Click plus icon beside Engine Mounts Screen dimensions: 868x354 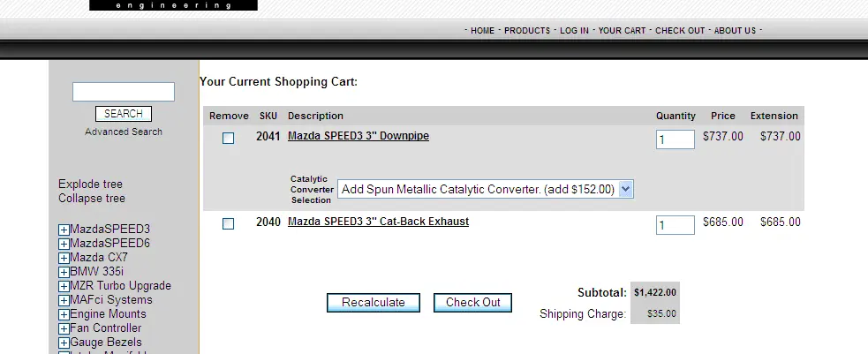coord(64,314)
